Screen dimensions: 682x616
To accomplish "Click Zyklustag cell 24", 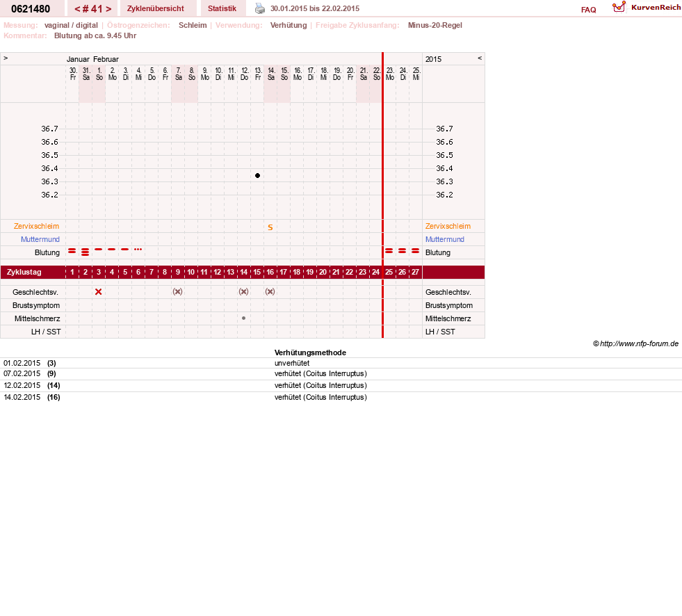I will click(376, 273).
